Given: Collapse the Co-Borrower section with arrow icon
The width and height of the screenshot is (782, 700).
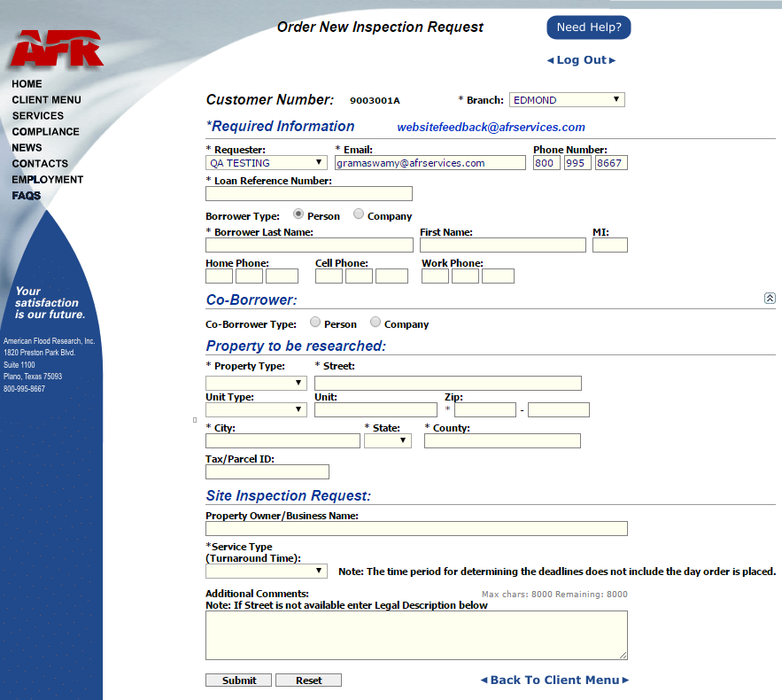Looking at the screenshot, I should tap(770, 299).
